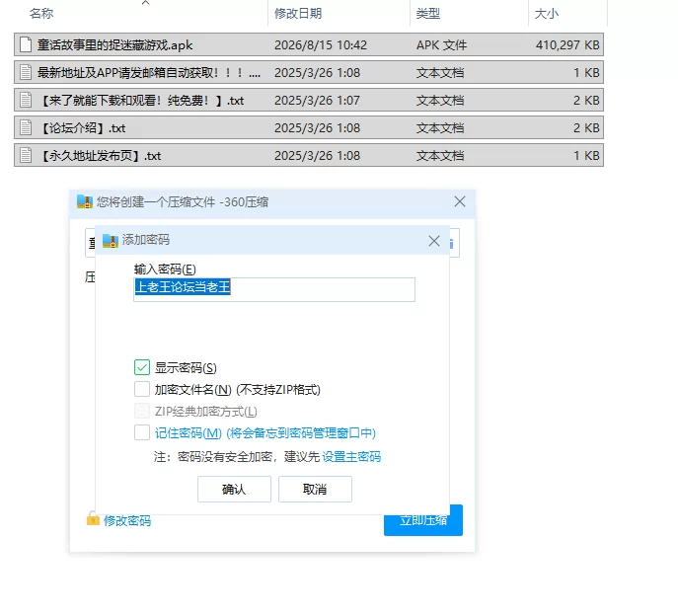
Task: Click the 410,297 KB size cell
Action: (567, 45)
